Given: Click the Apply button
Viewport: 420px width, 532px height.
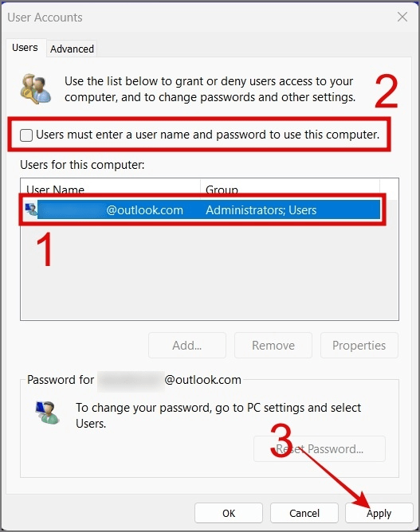Looking at the screenshot, I should click(379, 513).
